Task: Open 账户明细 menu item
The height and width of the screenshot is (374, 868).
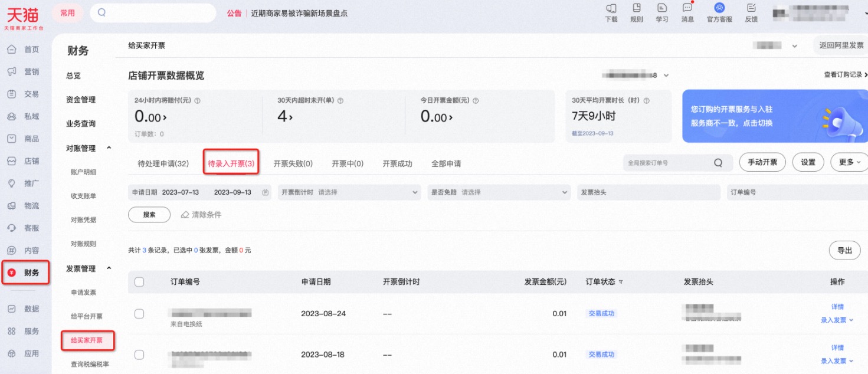Action: pos(83,172)
